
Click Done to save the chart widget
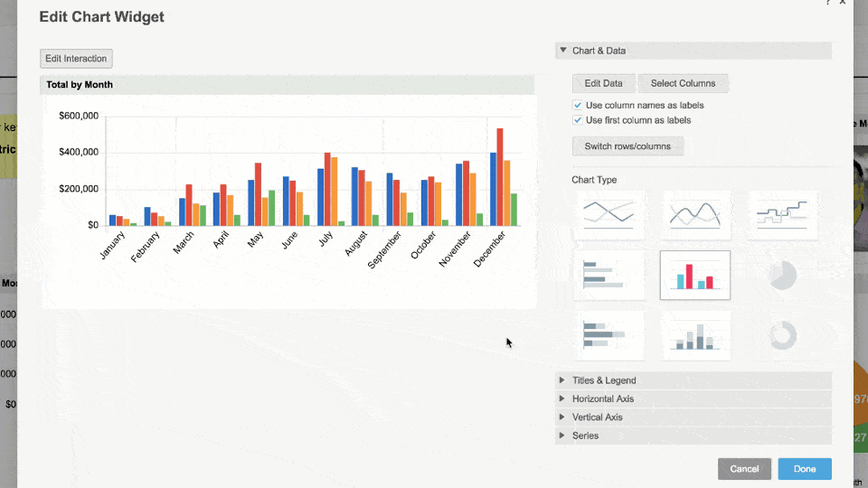click(804, 469)
